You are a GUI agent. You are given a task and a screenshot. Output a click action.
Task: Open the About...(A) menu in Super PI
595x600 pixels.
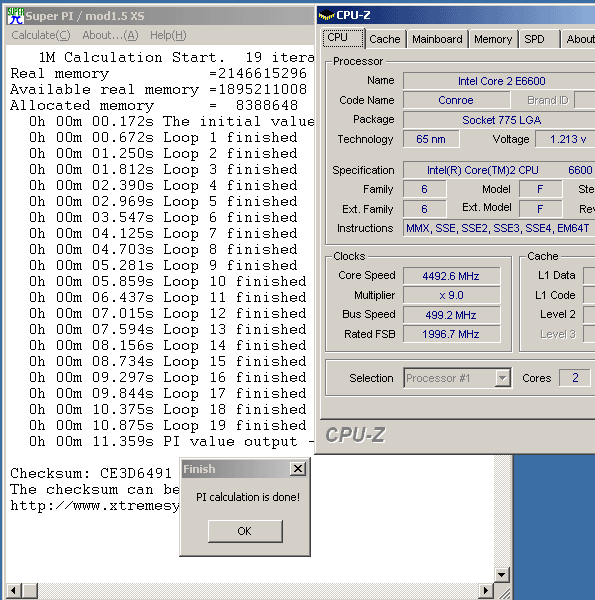click(x=110, y=35)
